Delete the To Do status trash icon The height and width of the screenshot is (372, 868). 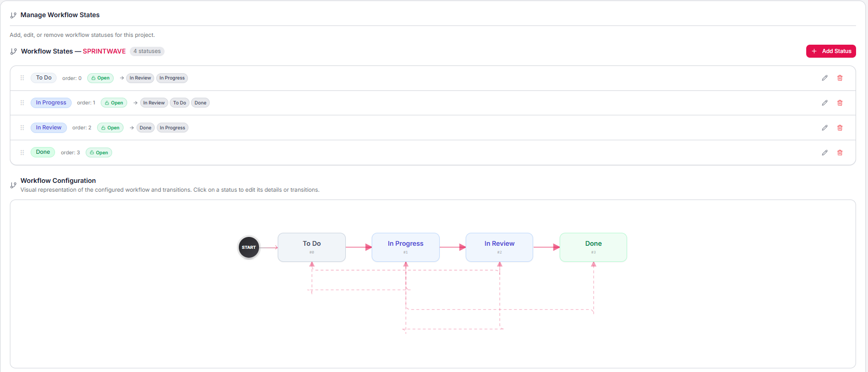pos(839,78)
